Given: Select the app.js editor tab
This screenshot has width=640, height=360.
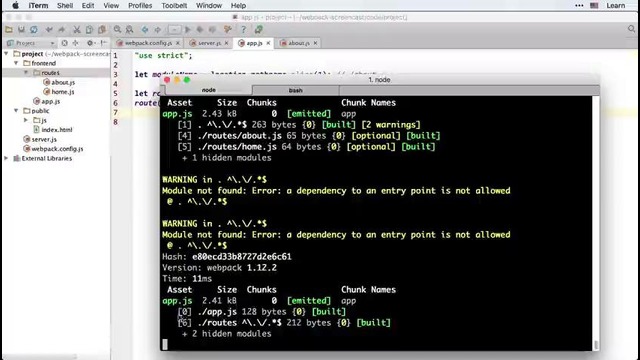Looking at the screenshot, I should [254, 43].
